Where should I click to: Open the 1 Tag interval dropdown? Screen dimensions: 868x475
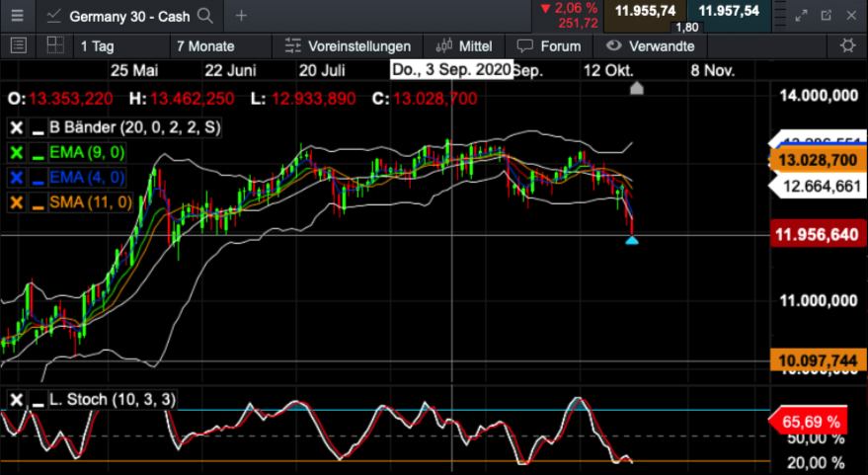click(x=120, y=46)
